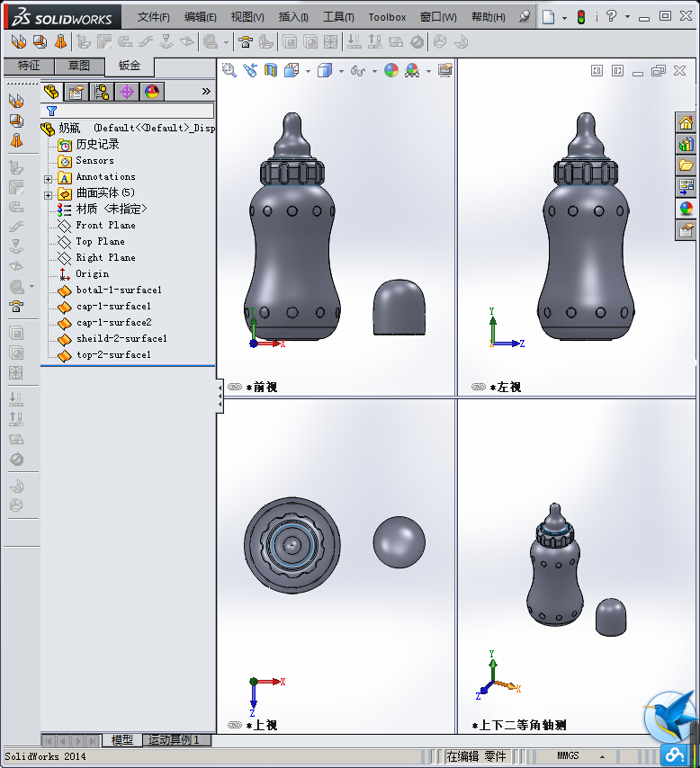Open Corners dropdown arrow in horizontal toolbar
Viewport: 700px width, 768px height.
(x=226, y=42)
